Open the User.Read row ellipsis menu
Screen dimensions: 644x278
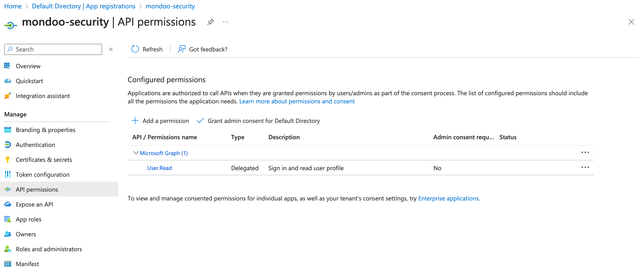585,168
